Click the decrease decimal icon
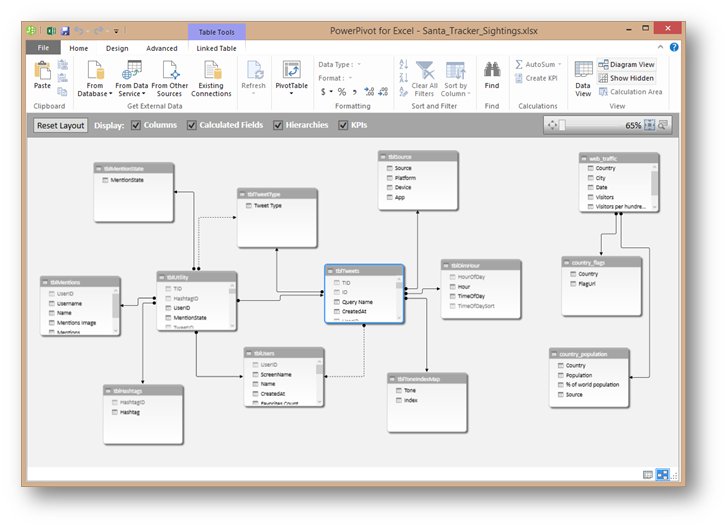This screenshot has height=529, width=728. (x=383, y=92)
